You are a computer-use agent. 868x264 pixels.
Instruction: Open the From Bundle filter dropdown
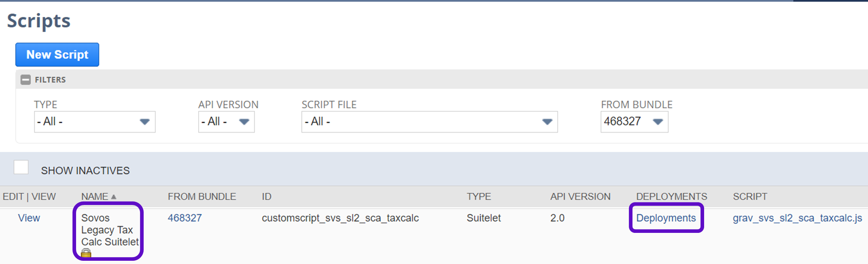[x=634, y=122]
